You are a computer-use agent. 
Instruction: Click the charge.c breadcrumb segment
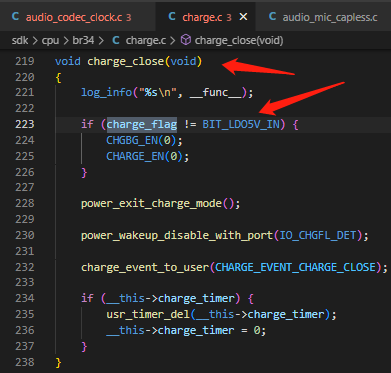(x=146, y=41)
